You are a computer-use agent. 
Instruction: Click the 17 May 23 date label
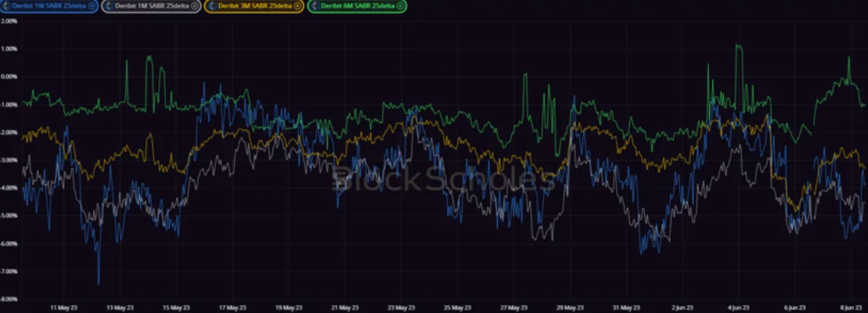232,307
